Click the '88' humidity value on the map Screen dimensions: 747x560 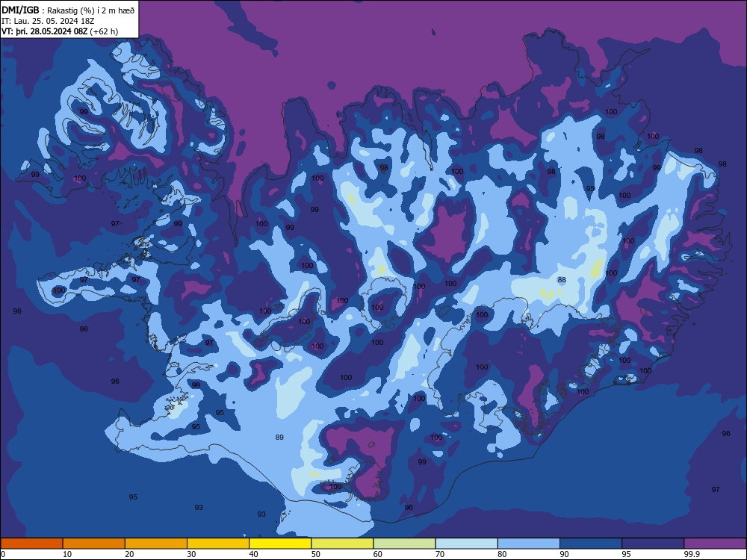(562, 279)
